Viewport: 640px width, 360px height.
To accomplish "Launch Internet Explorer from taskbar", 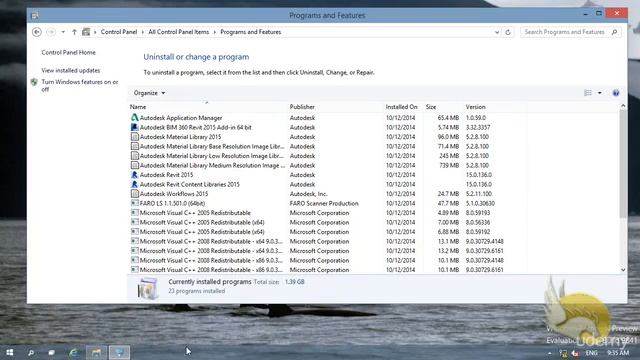I will pos(73,352).
